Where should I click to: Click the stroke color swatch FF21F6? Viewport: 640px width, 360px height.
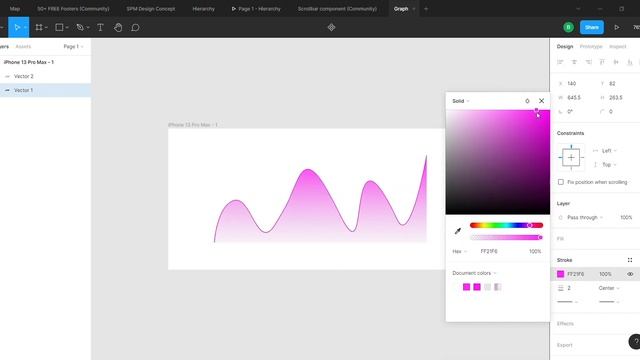(560, 274)
